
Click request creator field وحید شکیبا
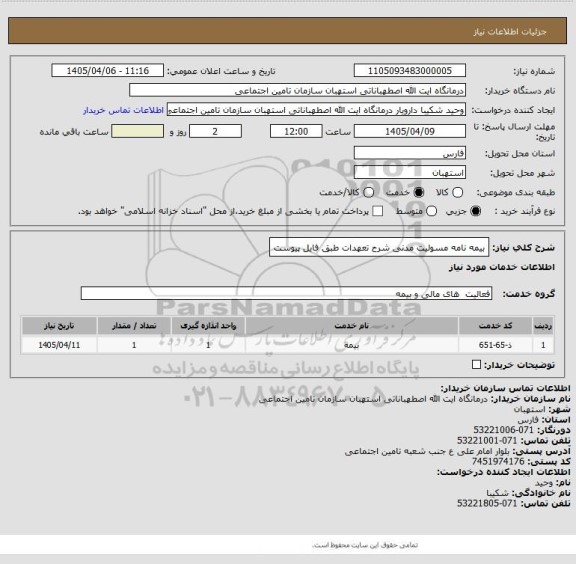pos(316,110)
